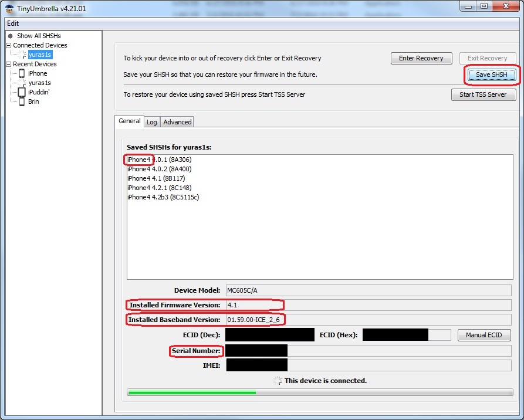The image size is (524, 420).
Task: Click the spinner icon beside connected yuras1s
Action: point(22,55)
